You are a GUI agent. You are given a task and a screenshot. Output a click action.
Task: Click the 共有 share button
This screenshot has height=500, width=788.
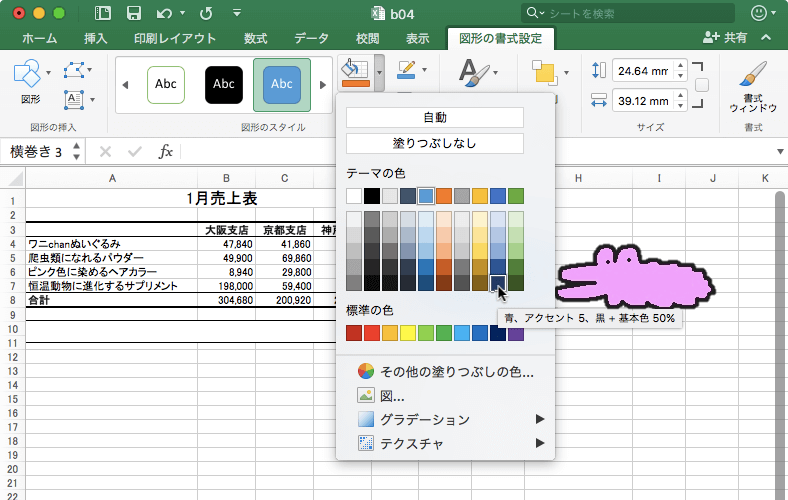pos(726,37)
